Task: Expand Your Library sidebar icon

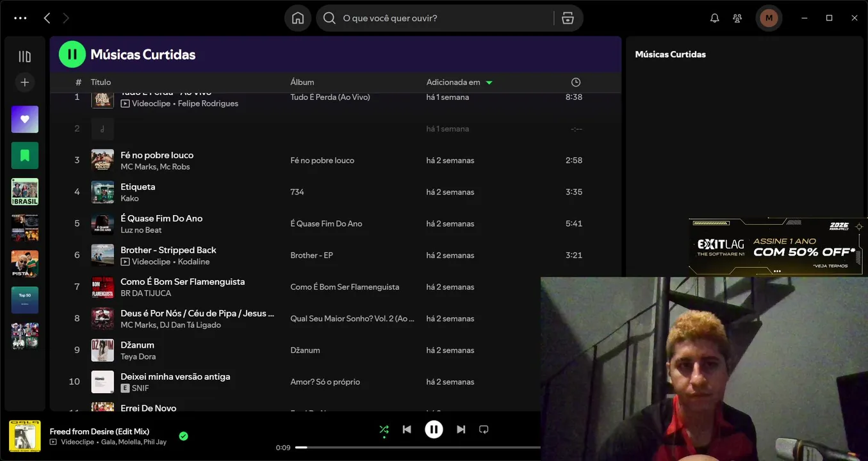Action: pyautogui.click(x=25, y=56)
